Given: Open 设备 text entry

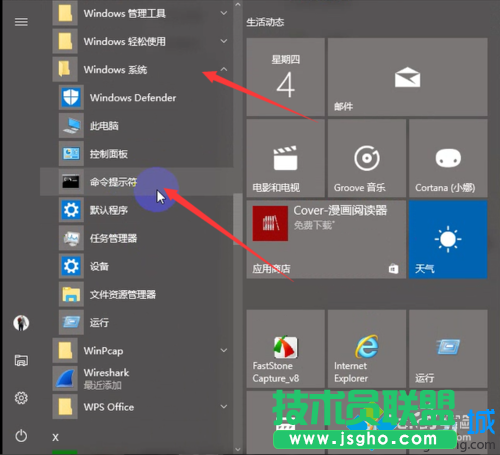Looking at the screenshot, I should (x=99, y=266).
